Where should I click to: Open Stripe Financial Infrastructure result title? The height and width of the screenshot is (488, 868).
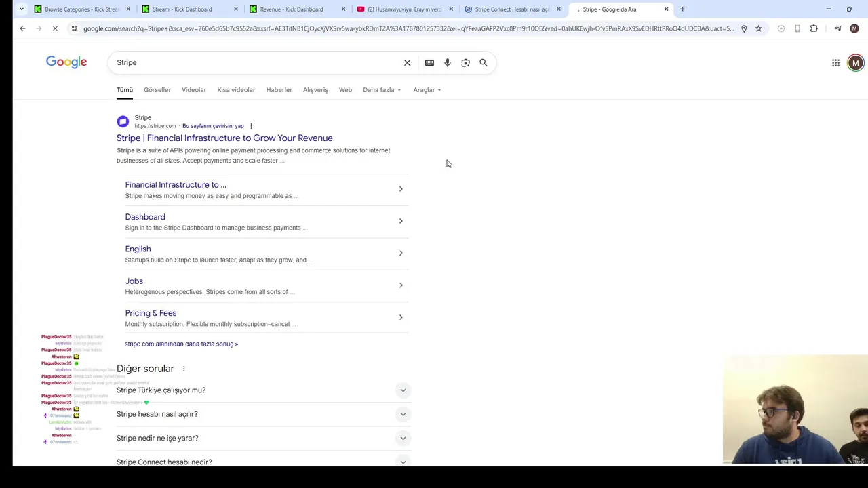[224, 138]
